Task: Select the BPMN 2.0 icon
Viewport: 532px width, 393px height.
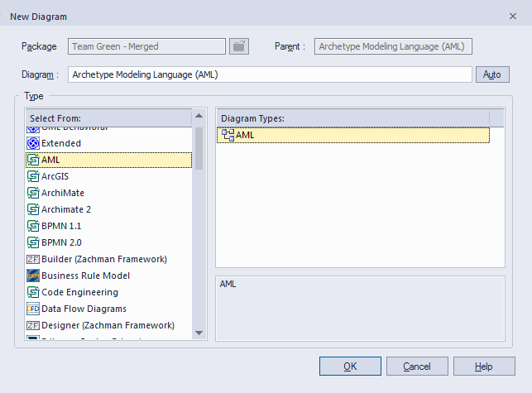Action: pyautogui.click(x=33, y=242)
